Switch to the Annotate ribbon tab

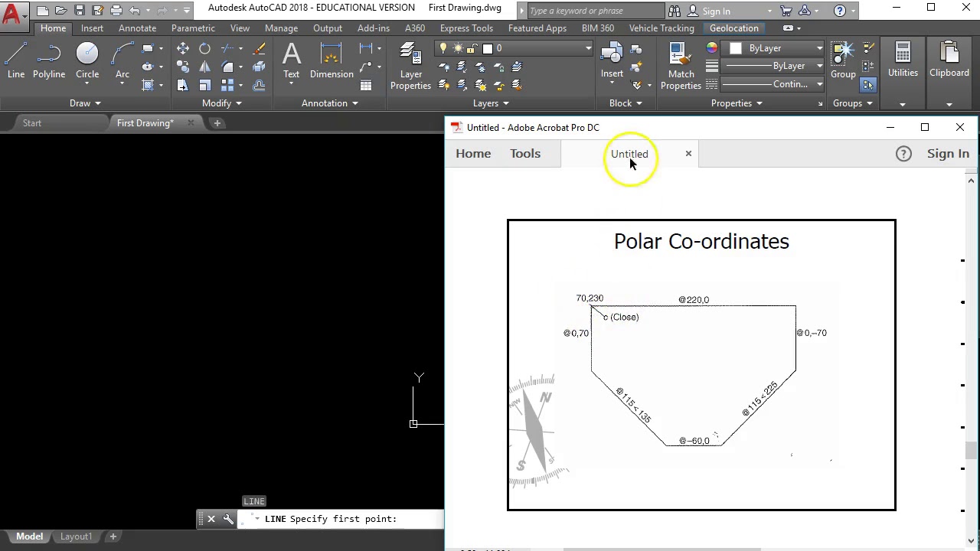[137, 28]
